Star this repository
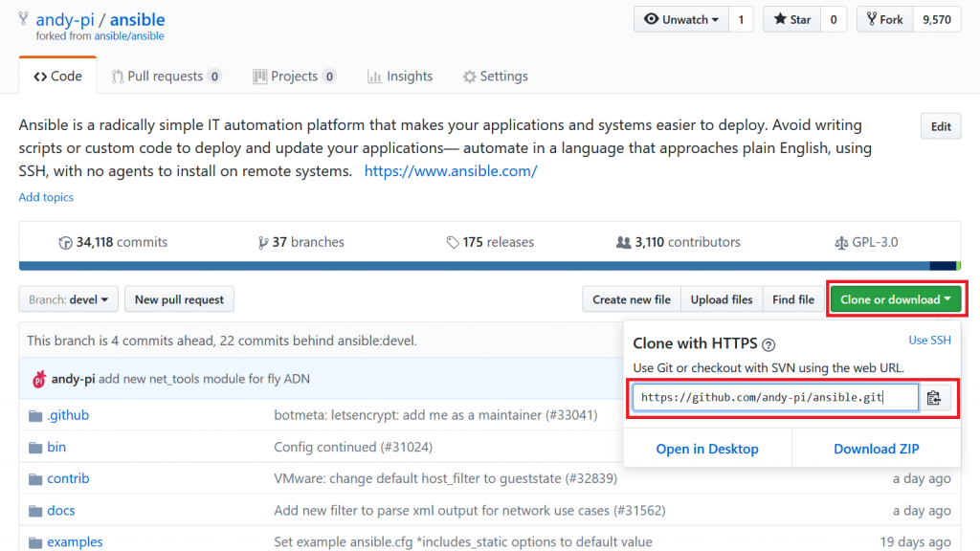The height and width of the screenshot is (551, 980). pyautogui.click(x=791, y=19)
